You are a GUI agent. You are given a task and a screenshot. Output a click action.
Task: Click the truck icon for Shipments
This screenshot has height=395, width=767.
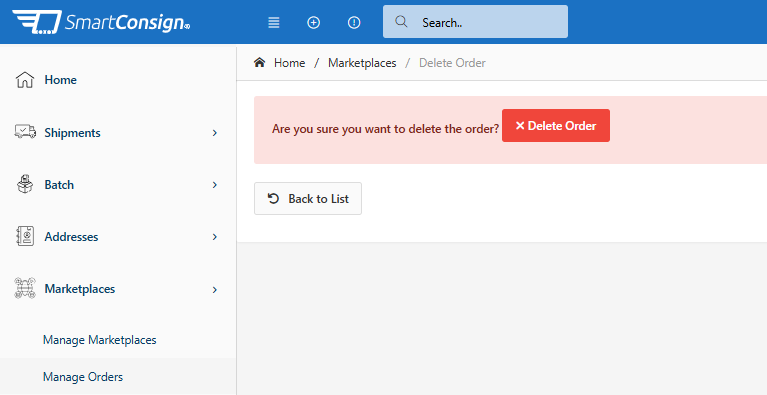(x=25, y=132)
